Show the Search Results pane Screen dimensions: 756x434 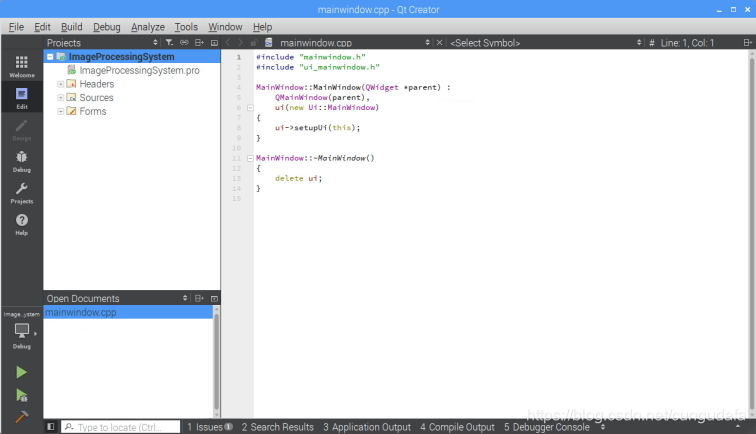click(x=278, y=427)
